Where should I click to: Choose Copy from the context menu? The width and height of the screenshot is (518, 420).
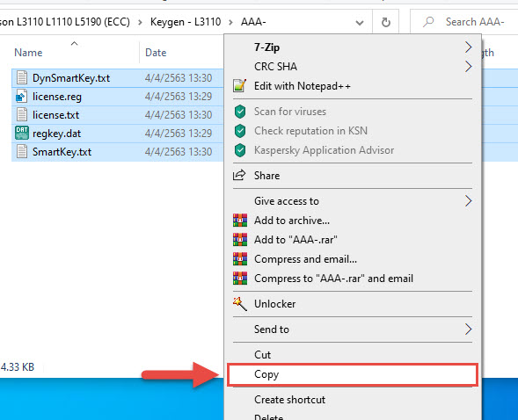pyautogui.click(x=353, y=374)
